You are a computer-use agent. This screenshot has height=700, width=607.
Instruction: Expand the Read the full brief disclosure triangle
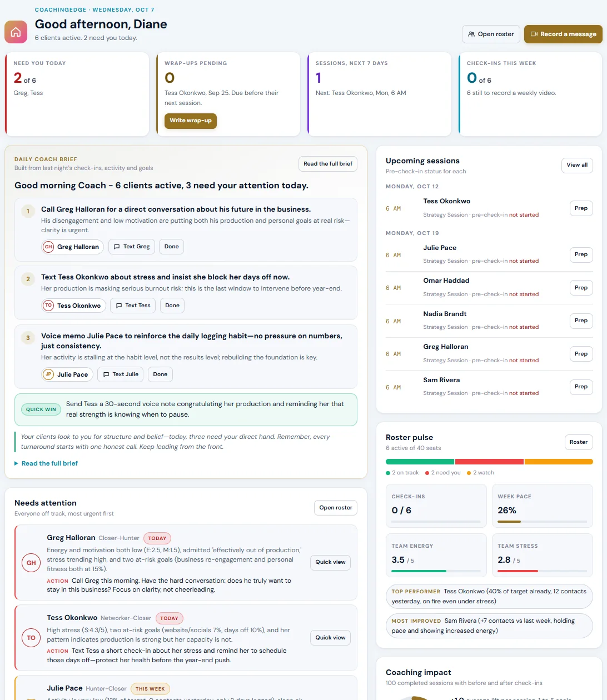pyautogui.click(x=16, y=463)
